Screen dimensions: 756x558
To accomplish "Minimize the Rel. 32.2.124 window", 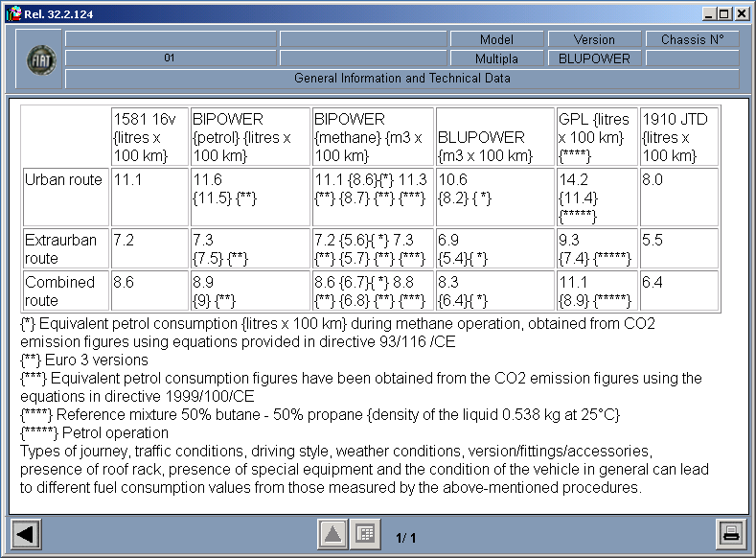I will click(709, 13).
